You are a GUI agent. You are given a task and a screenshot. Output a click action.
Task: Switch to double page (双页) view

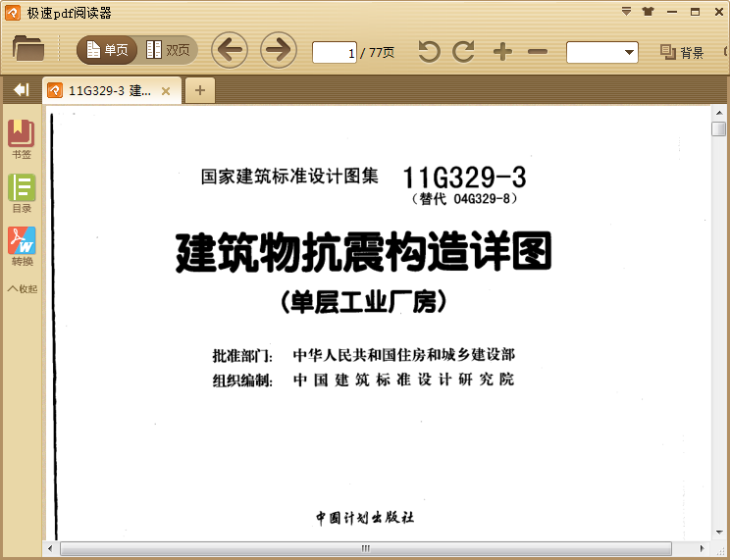[168, 50]
